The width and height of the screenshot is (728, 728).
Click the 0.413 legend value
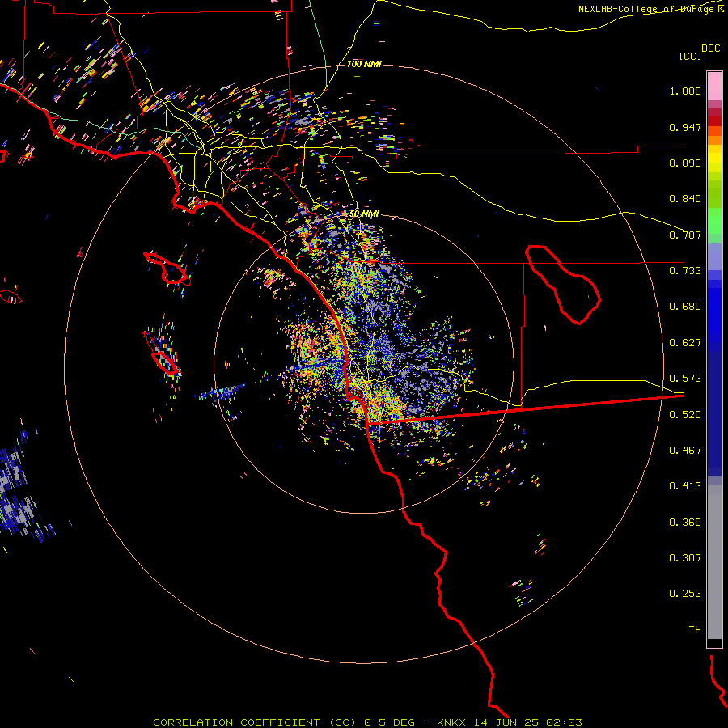pyautogui.click(x=685, y=486)
